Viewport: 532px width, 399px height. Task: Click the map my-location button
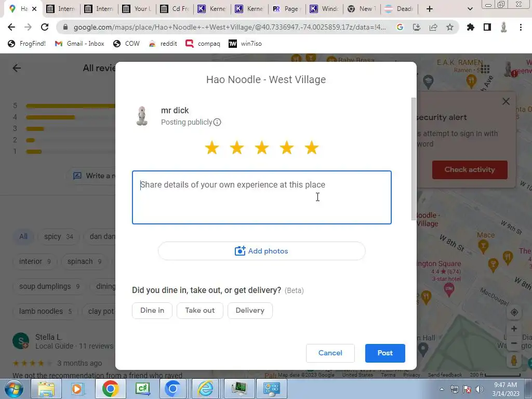click(514, 312)
